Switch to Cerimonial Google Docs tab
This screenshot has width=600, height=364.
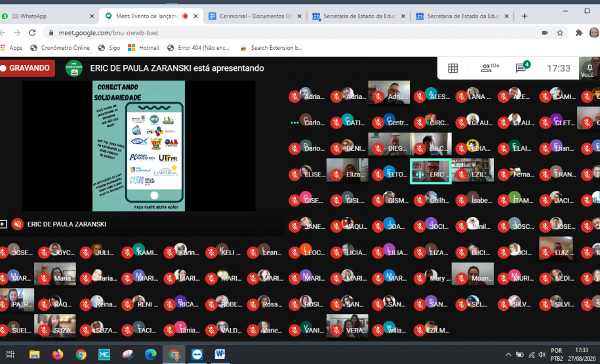tap(252, 16)
